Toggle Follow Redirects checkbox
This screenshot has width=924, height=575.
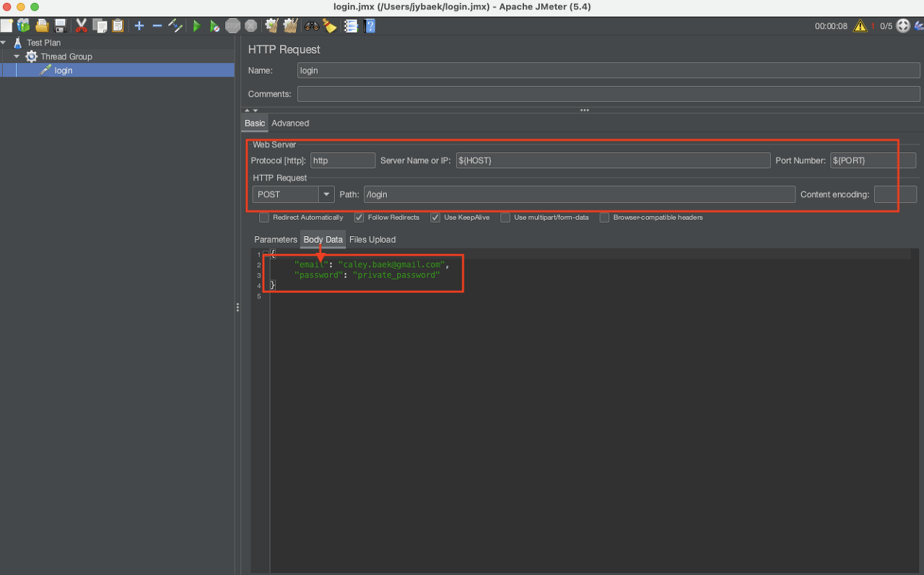359,217
